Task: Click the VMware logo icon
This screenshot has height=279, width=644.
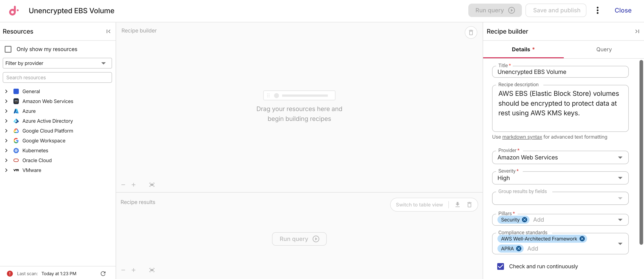Action: tap(16, 170)
